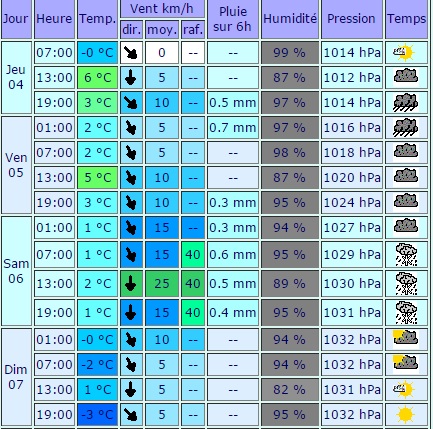Click the snow icon in the 1030 hPa row

[406, 284]
